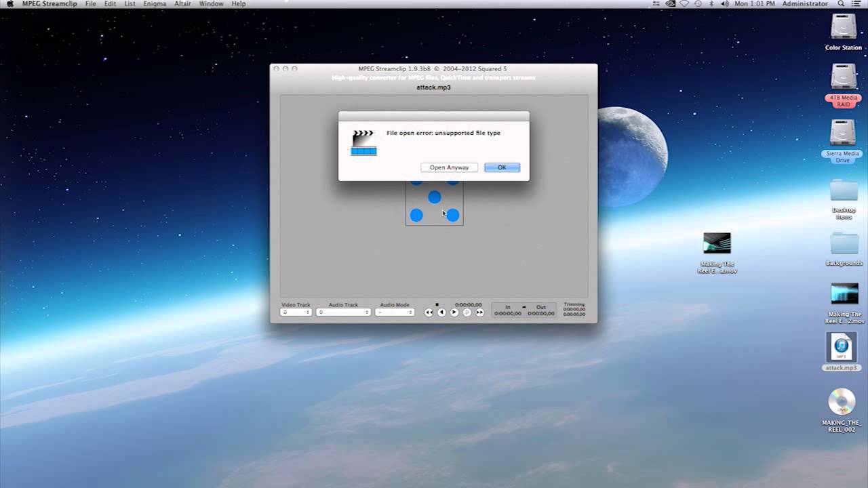Click the Streamclip clapperboard icon in dialog
868x488 pixels.
[363, 142]
